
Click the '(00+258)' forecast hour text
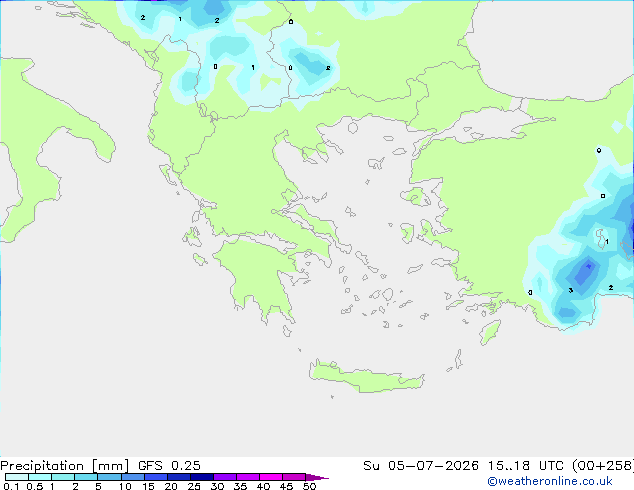click(603, 466)
